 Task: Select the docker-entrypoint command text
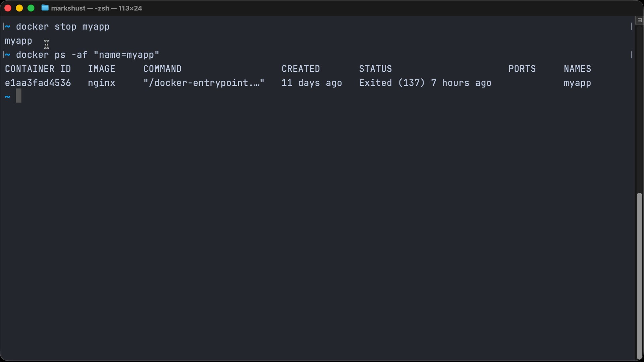tap(203, 83)
